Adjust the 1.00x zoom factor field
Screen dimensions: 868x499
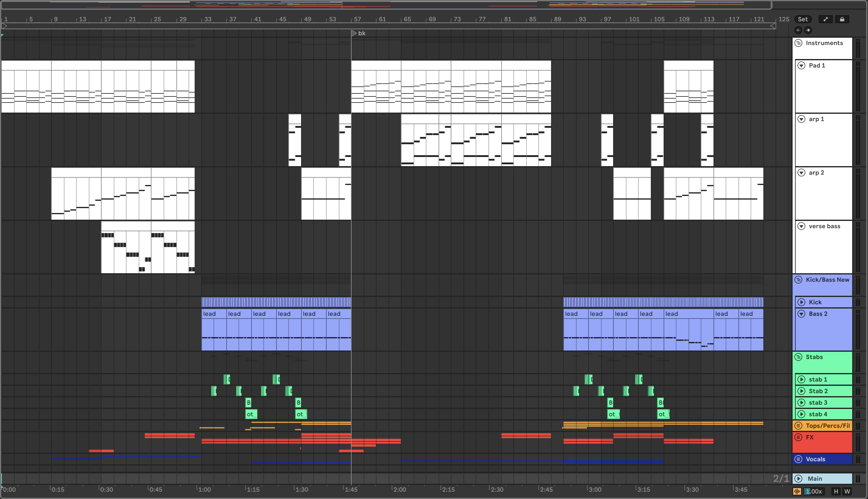[x=814, y=491]
